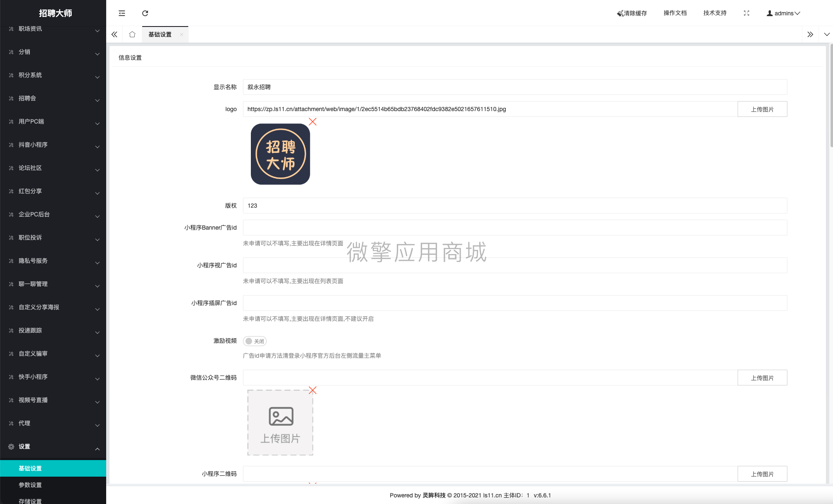Click the 信息设置 section heading
Image resolution: width=833 pixels, height=504 pixels.
[x=130, y=58]
